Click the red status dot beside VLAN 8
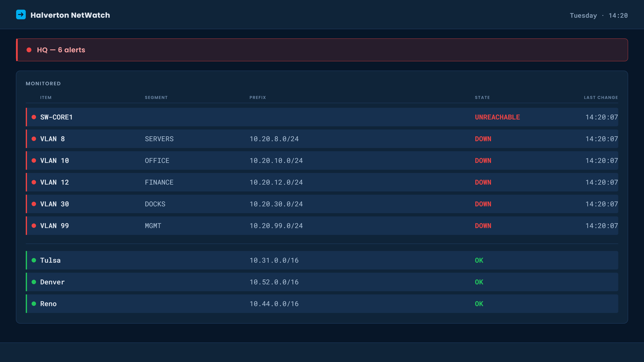The width and height of the screenshot is (644, 362). pos(34,139)
